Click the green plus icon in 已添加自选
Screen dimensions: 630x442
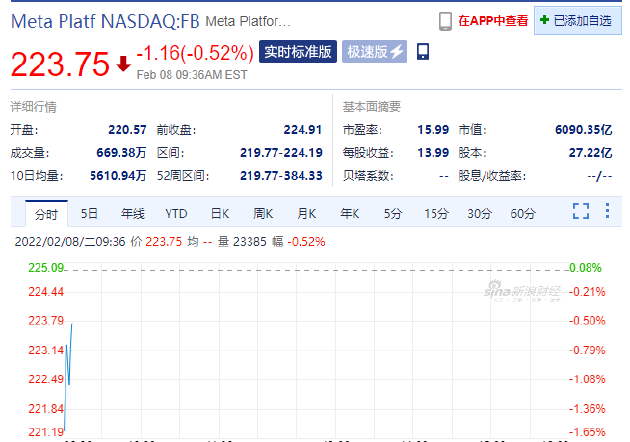click(x=544, y=20)
